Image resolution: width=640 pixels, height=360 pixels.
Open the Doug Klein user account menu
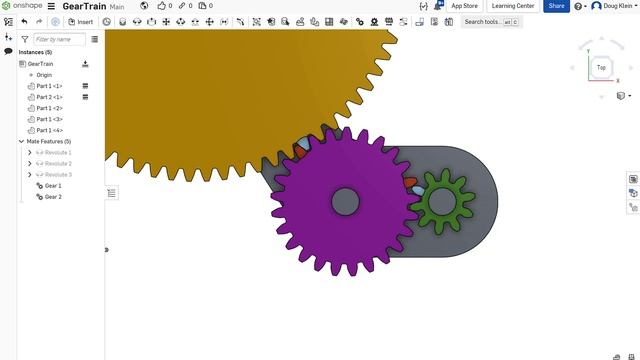coord(614,6)
